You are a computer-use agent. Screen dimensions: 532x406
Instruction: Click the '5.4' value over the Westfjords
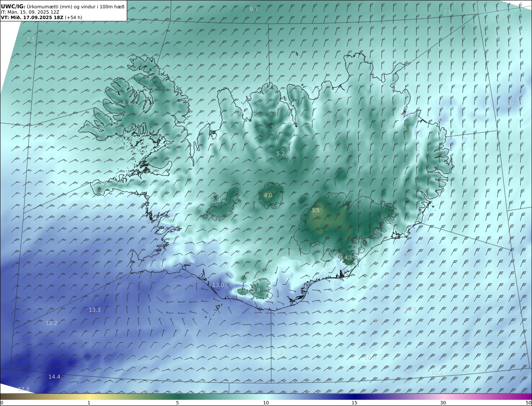[x=127, y=103]
